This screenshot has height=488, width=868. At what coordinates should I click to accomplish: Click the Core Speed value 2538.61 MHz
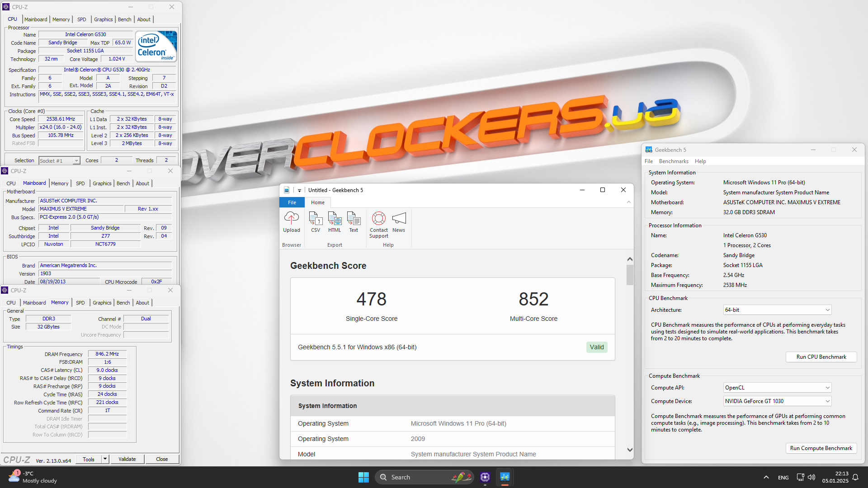(61, 119)
